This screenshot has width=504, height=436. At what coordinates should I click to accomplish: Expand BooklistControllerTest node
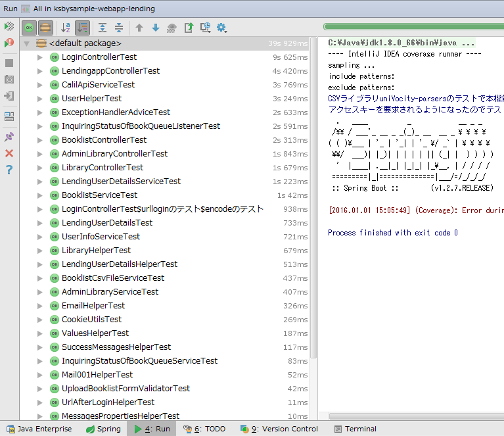pos(40,140)
